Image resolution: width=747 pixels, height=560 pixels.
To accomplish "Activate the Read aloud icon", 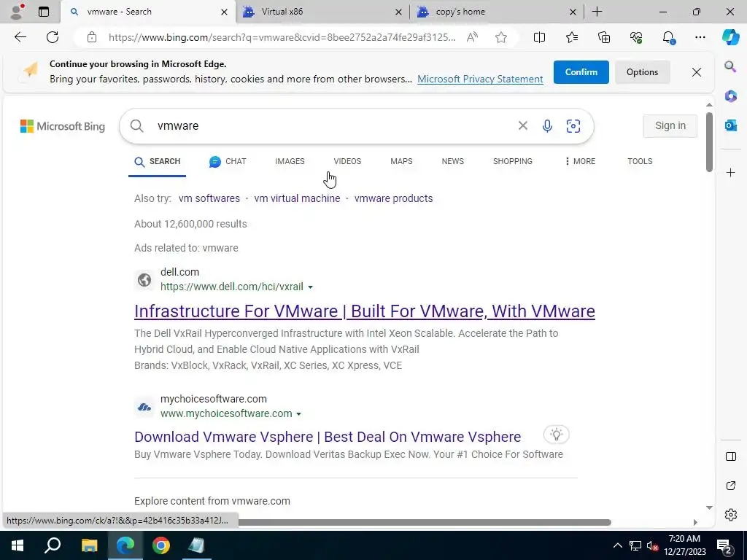I will [x=472, y=37].
